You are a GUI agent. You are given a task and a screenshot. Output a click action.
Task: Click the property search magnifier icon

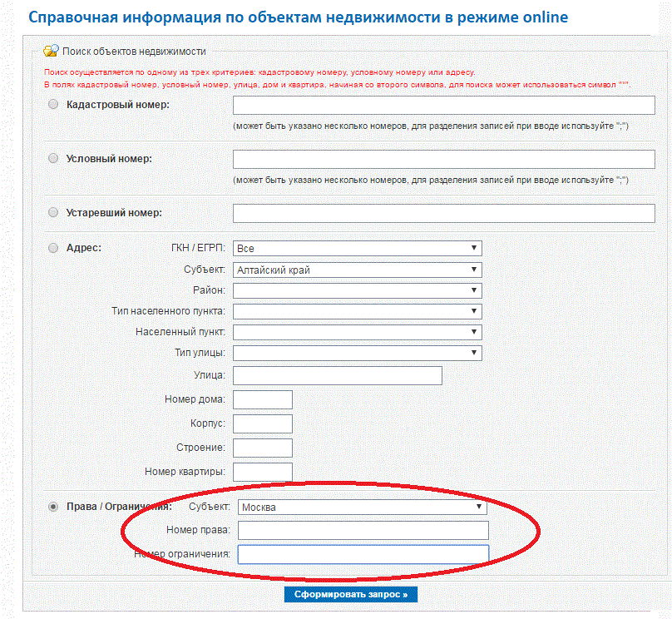[51, 51]
